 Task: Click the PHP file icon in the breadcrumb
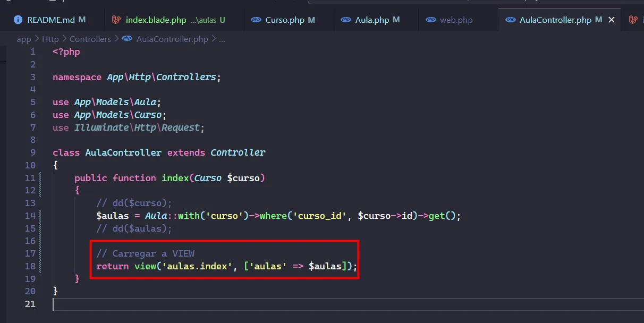(x=127, y=39)
